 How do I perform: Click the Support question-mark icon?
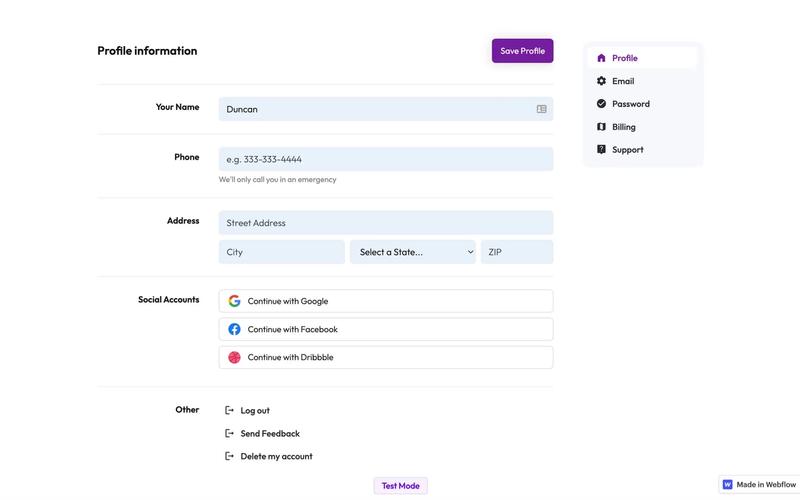click(x=601, y=149)
